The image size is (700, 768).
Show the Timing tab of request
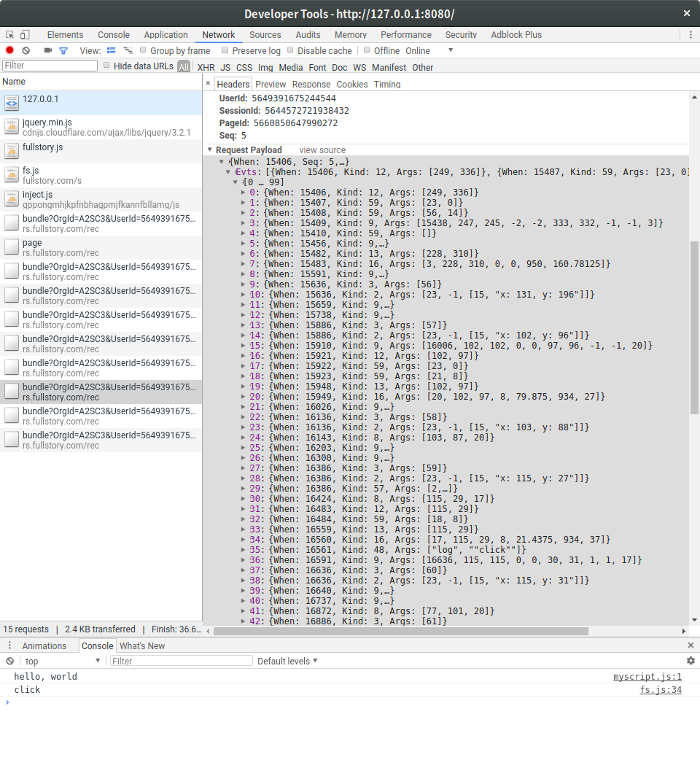(386, 85)
